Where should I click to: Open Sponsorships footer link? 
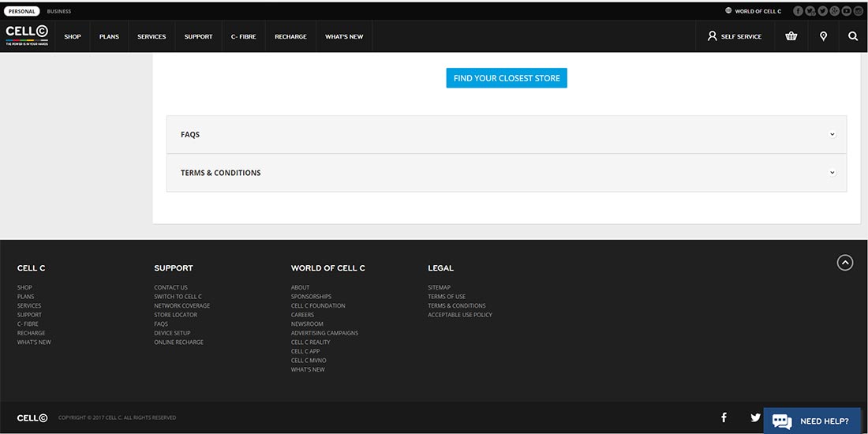point(311,297)
